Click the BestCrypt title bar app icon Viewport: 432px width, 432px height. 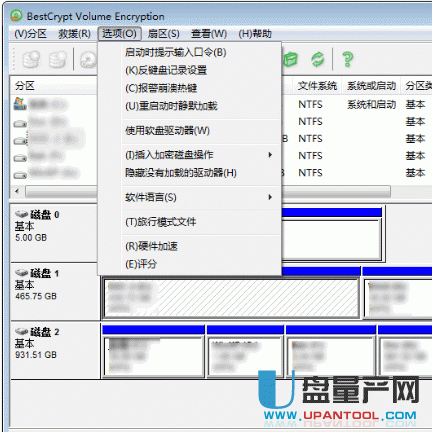[16, 16]
